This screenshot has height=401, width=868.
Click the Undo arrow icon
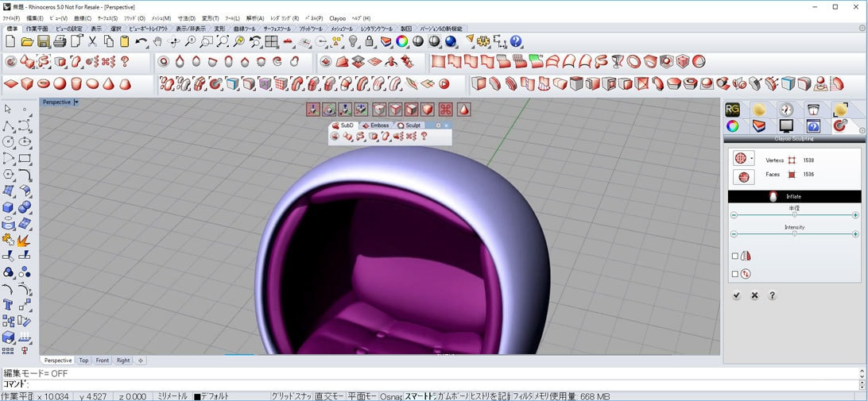140,41
